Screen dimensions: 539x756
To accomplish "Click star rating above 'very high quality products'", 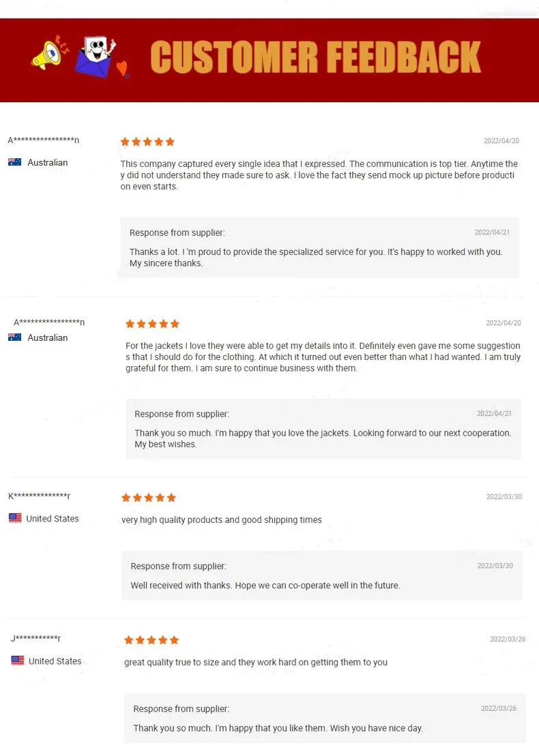I will pyautogui.click(x=148, y=498).
